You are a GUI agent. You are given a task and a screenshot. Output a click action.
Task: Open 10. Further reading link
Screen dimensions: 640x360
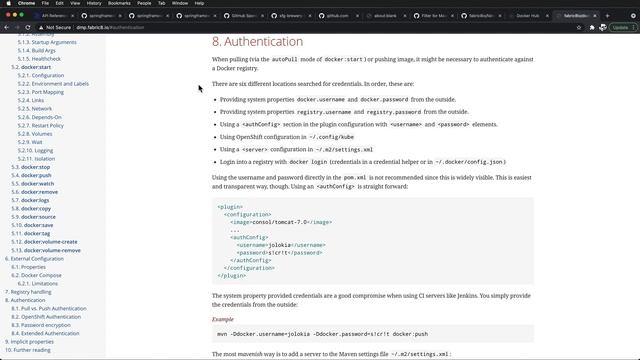pos(28,350)
